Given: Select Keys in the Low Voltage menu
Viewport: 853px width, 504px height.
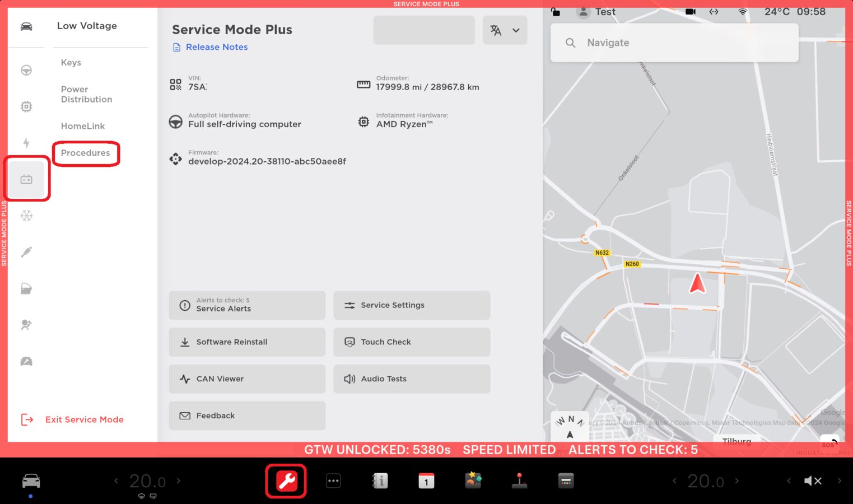Looking at the screenshot, I should point(71,62).
